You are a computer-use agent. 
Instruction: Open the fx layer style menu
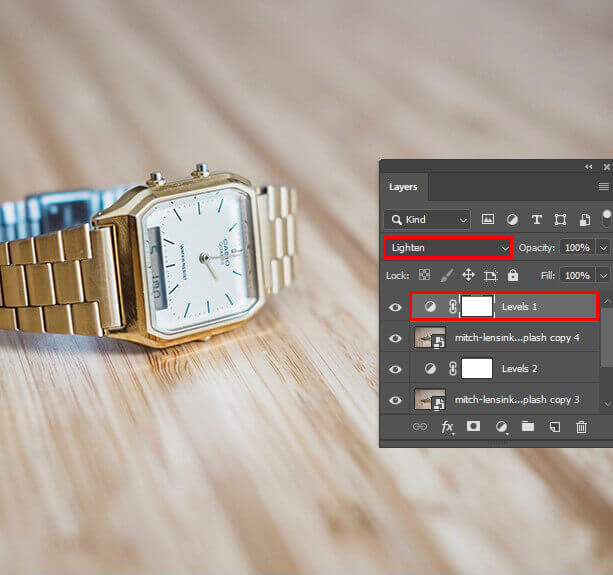[447, 427]
